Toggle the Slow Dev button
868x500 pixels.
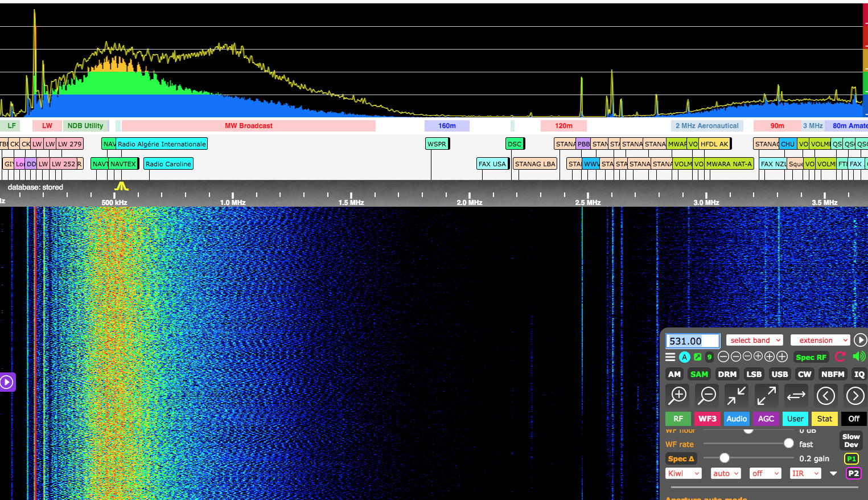(851, 441)
